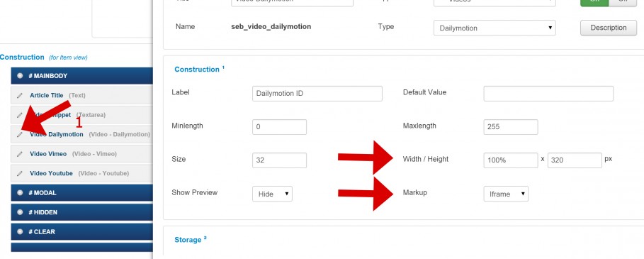Click the seb_video_dailymotion name text
644x259 pixels.
click(271, 27)
